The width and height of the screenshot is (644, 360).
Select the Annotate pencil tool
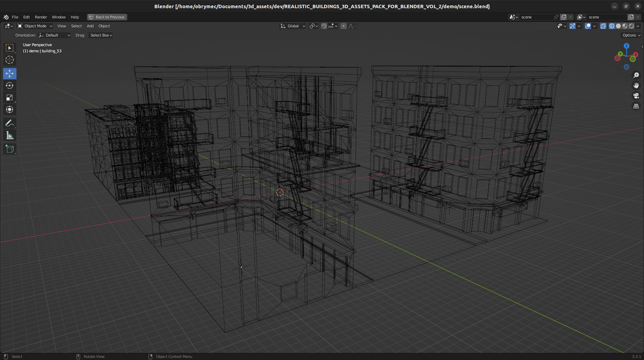[x=9, y=124]
